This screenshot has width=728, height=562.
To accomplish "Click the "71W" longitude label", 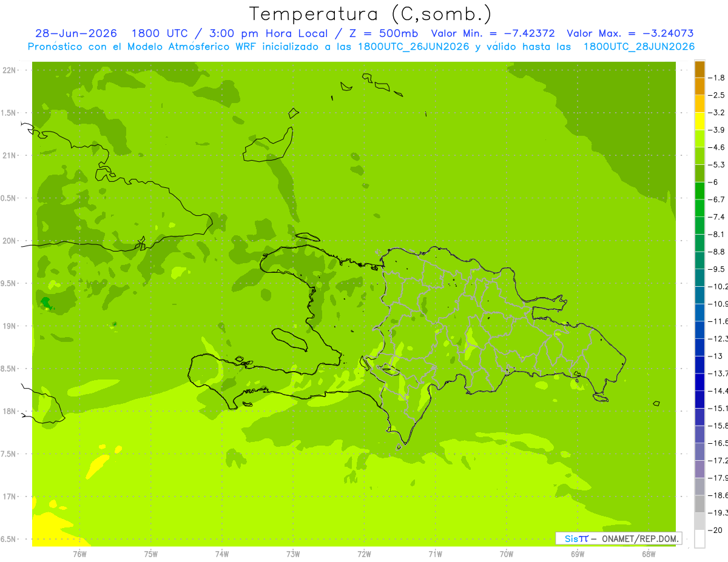I will 435,554.
